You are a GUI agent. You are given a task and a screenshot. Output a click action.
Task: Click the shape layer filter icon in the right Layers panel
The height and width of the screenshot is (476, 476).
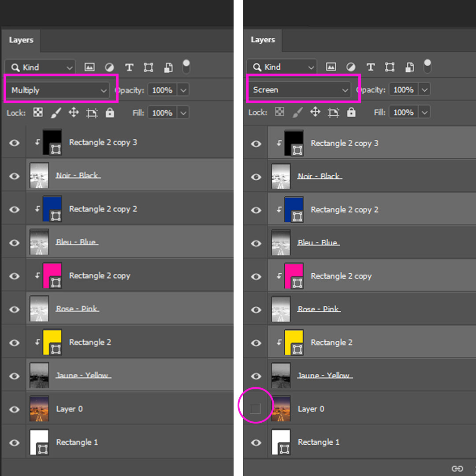[390, 67]
